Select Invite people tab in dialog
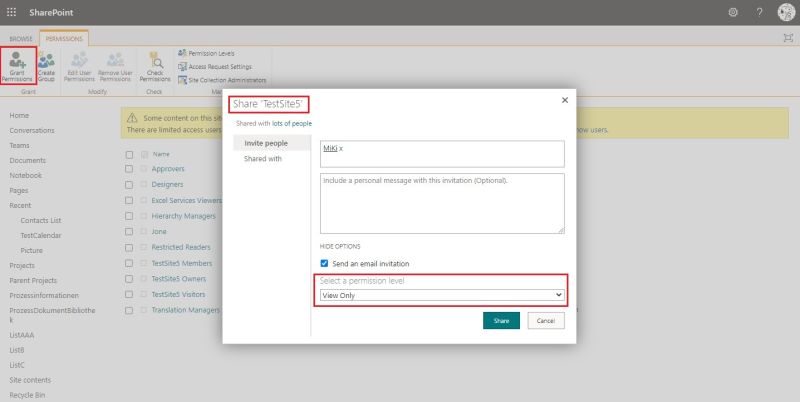 pos(271,143)
